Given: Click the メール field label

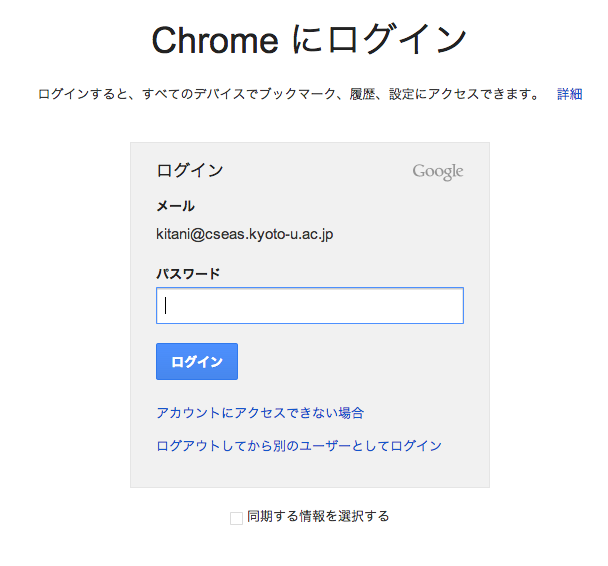Looking at the screenshot, I should (175, 206).
